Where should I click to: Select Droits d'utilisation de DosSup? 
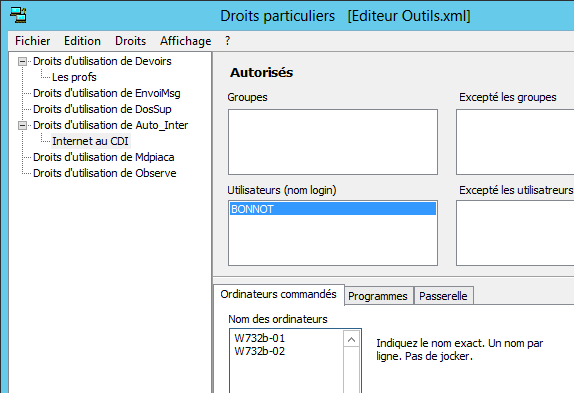point(102,109)
